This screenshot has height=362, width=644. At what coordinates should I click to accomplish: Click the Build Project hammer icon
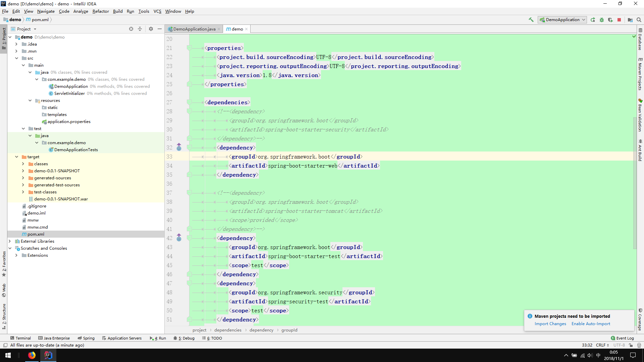tap(531, 20)
